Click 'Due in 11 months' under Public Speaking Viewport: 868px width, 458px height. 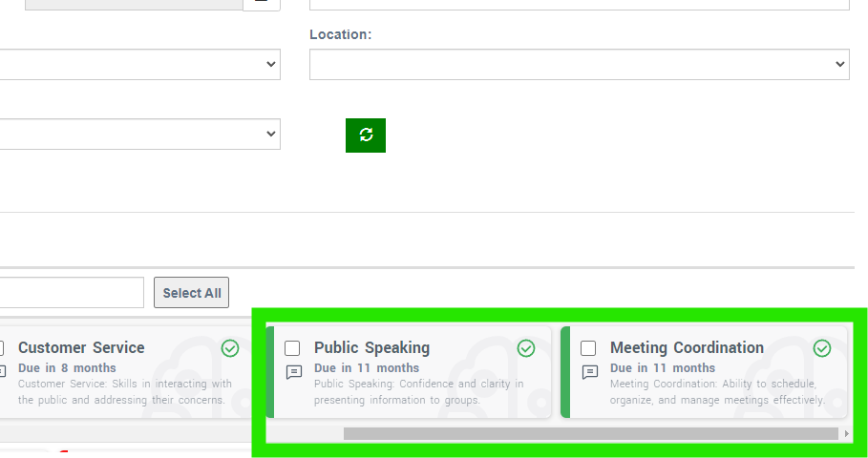click(367, 368)
